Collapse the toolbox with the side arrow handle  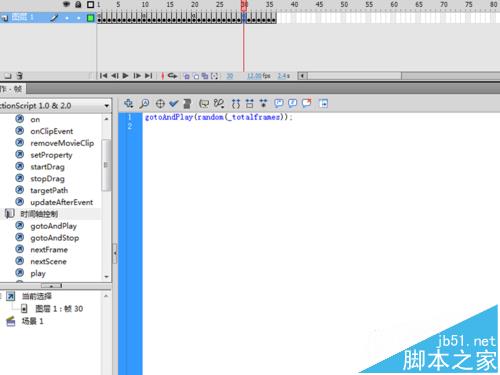(115, 253)
